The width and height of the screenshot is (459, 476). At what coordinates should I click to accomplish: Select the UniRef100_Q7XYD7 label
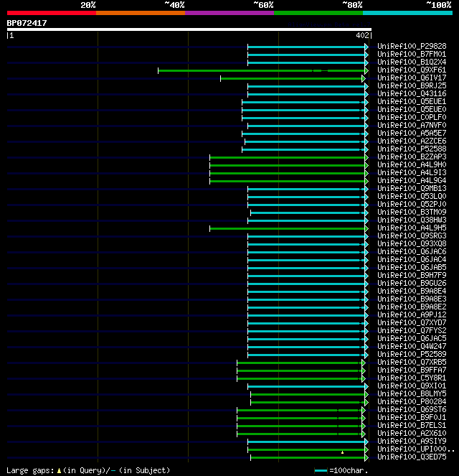pyautogui.click(x=412, y=322)
